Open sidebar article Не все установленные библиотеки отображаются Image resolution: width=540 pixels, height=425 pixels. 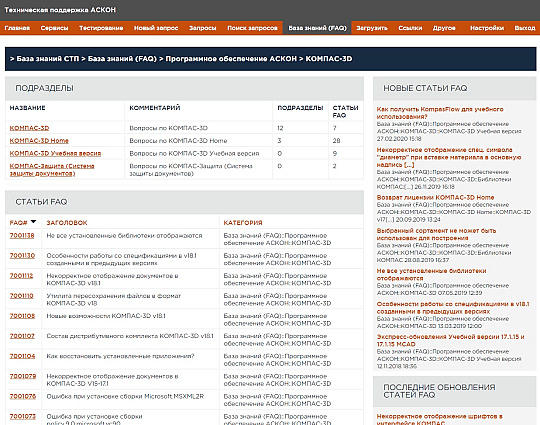pos(432,274)
